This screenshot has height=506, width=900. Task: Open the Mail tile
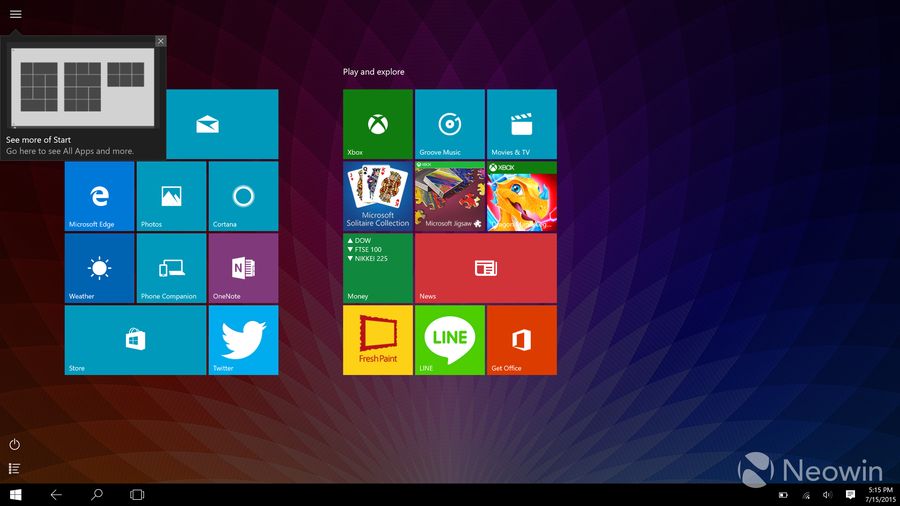click(x=222, y=124)
